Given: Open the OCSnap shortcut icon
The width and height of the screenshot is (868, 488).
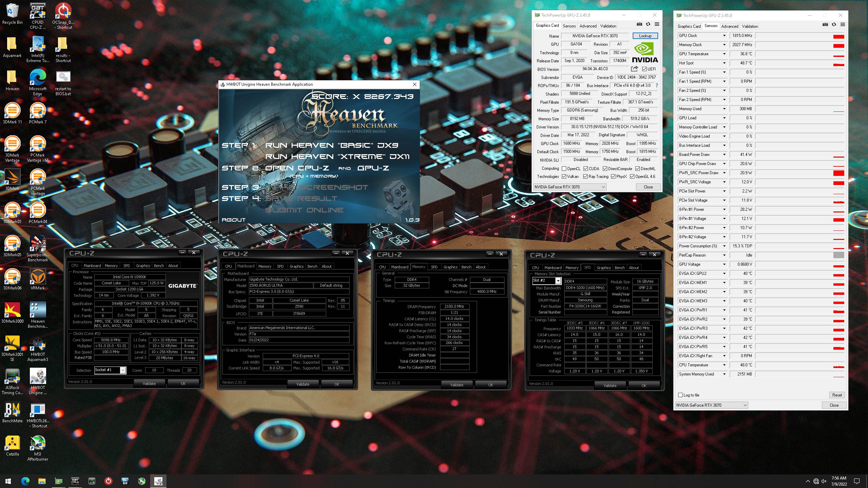Looking at the screenshot, I should [63, 16].
